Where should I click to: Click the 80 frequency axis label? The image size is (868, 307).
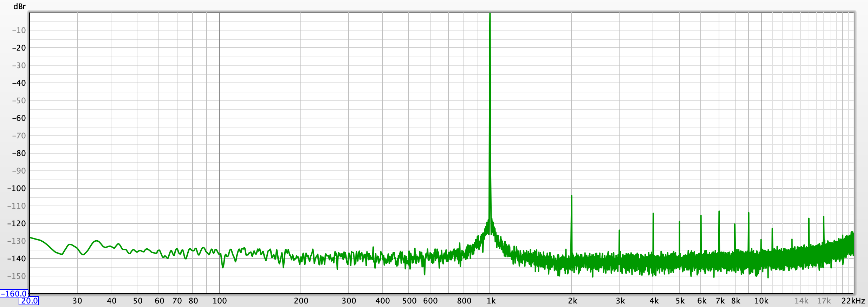pos(193,301)
